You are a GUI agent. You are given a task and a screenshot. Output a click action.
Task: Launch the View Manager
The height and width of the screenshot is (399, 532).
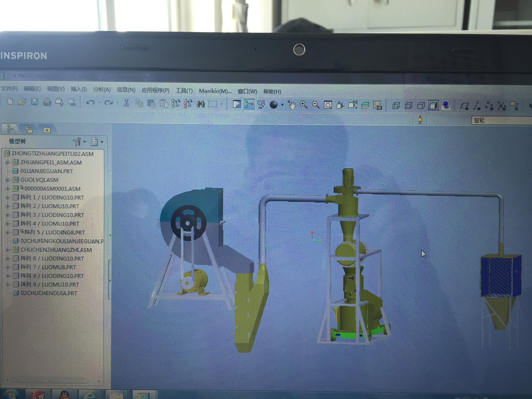click(378, 105)
